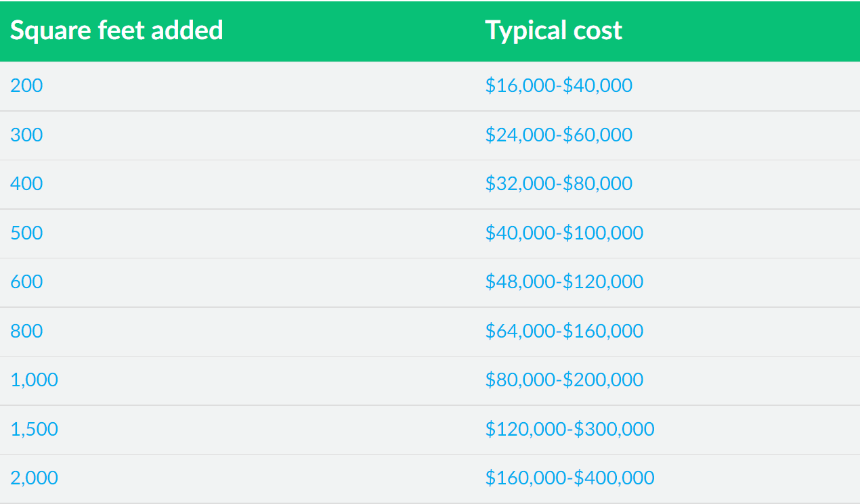
Task: Click the 1,500 square feet link
Action: 35,429
